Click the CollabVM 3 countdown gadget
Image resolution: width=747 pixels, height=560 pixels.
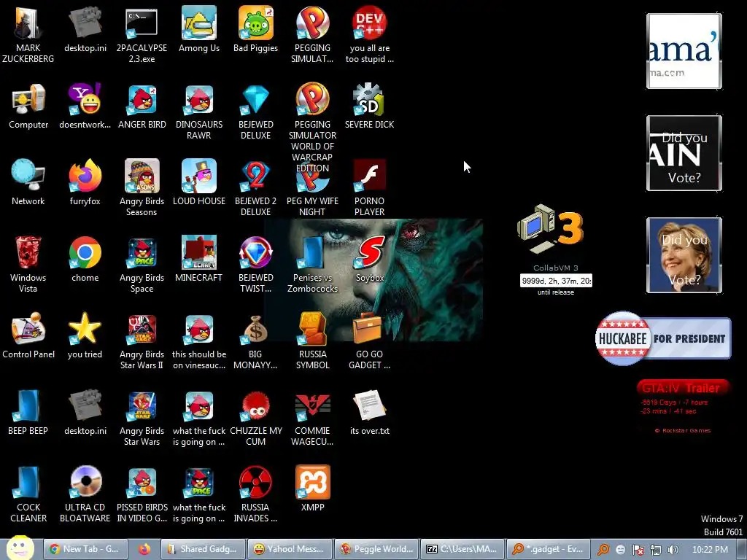[555, 250]
